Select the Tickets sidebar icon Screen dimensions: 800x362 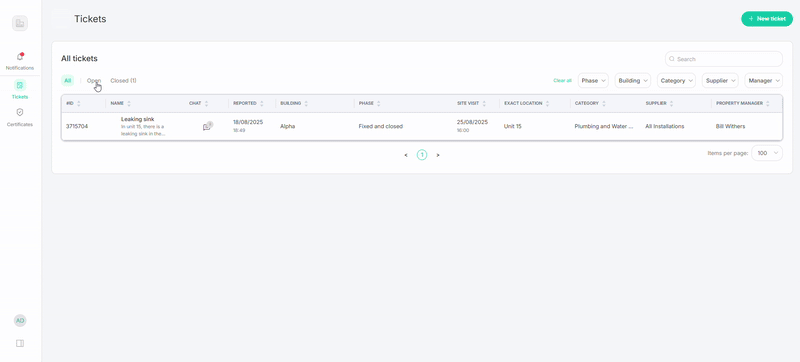[20, 85]
